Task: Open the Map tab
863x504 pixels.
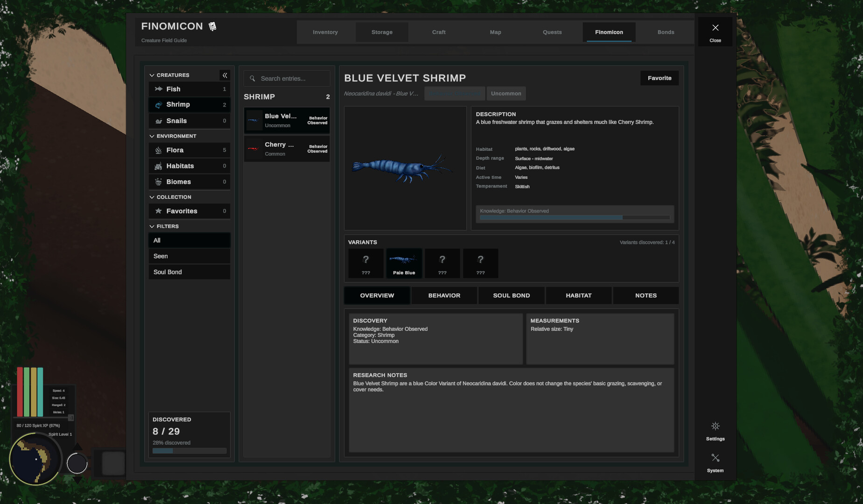Action: click(x=496, y=32)
